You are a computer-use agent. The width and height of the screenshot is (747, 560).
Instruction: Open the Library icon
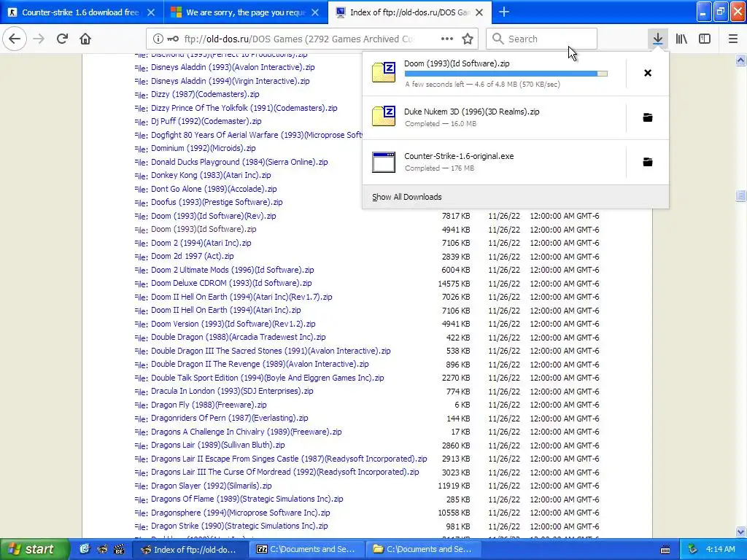coord(681,39)
